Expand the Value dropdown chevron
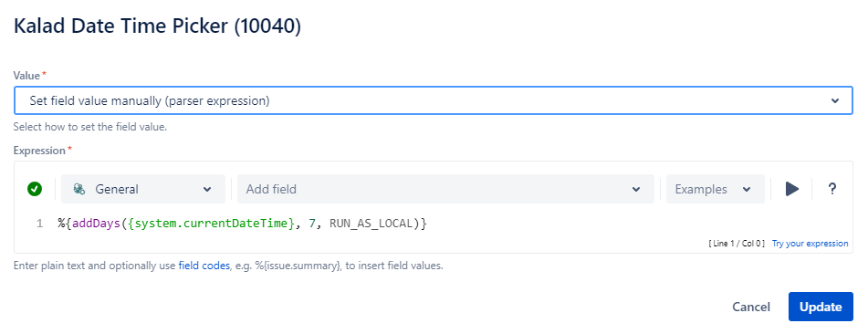 click(835, 100)
